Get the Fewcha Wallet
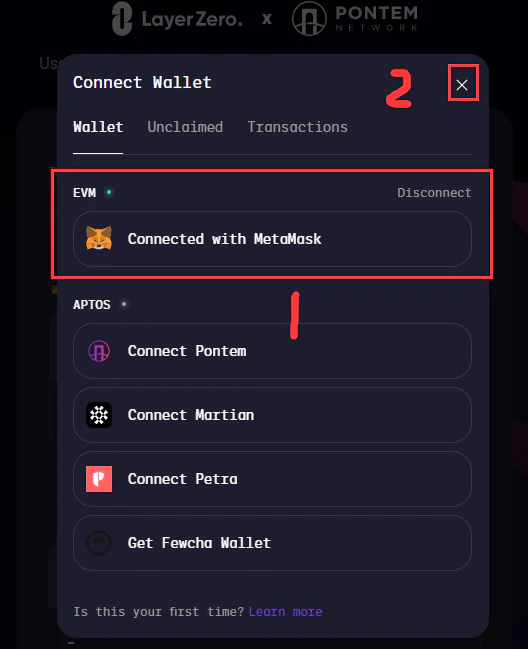Viewport: 528px width, 649px height. click(x=272, y=543)
